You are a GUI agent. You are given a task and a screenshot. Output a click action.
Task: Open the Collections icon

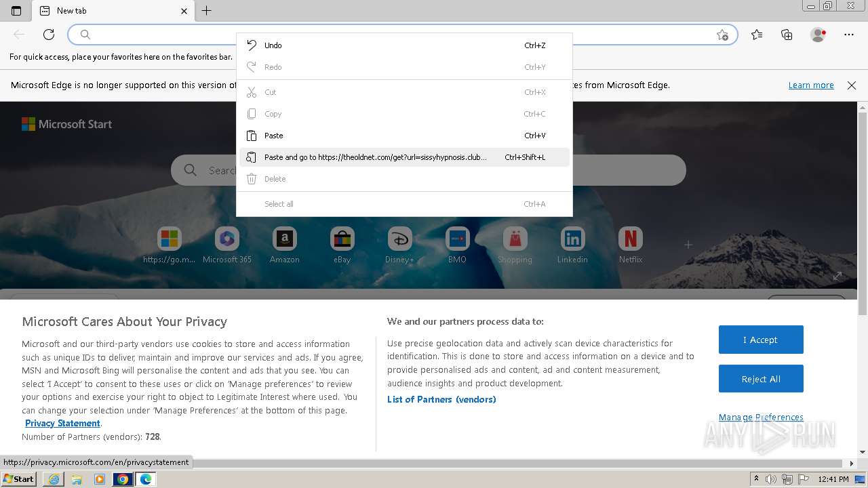(x=787, y=35)
